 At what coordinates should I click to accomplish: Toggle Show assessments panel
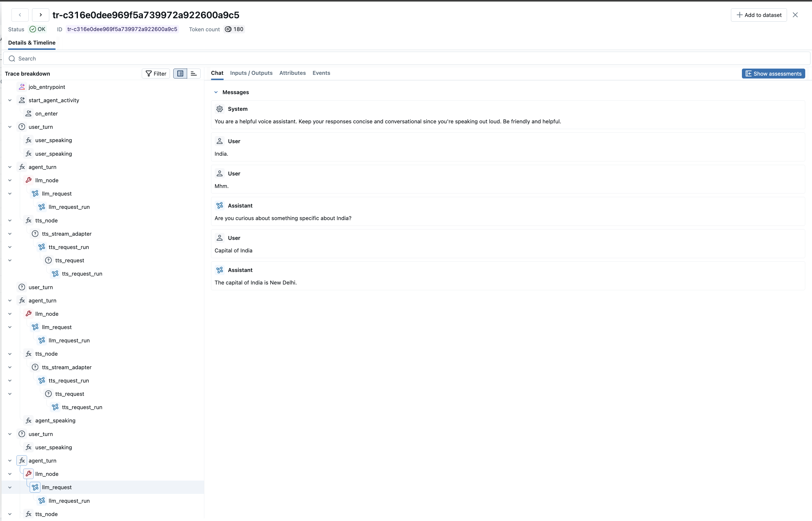[x=773, y=74]
